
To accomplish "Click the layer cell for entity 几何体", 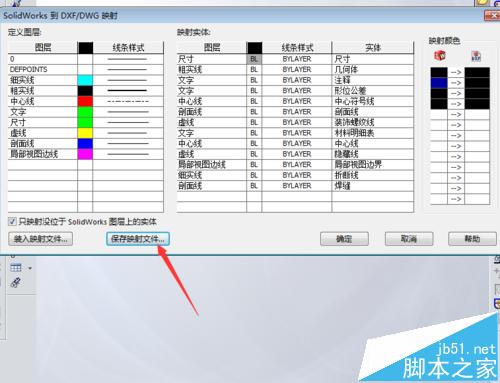I will pos(212,69).
